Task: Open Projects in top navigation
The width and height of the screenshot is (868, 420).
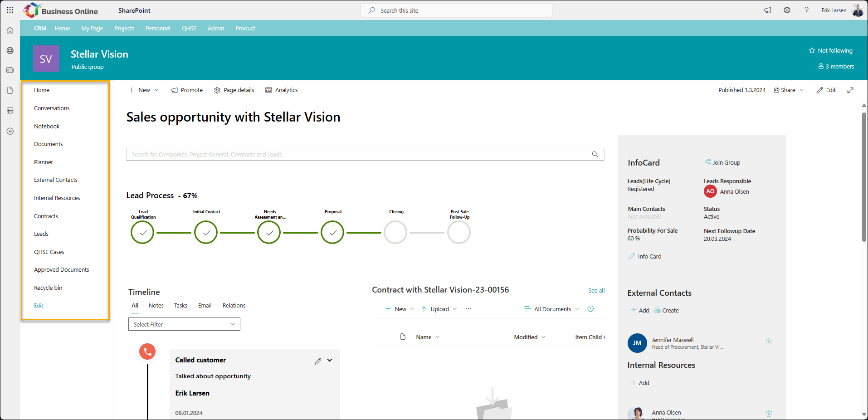Action: pyautogui.click(x=124, y=28)
